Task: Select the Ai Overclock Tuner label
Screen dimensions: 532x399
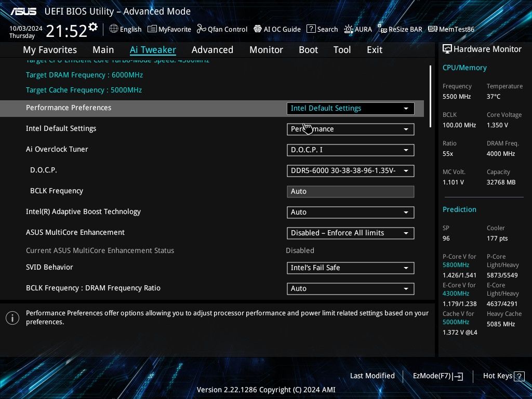Action: tap(57, 149)
